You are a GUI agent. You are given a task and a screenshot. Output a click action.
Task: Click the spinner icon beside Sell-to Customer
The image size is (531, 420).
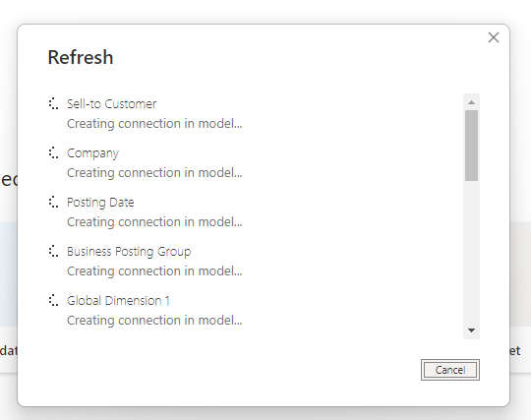(x=53, y=103)
